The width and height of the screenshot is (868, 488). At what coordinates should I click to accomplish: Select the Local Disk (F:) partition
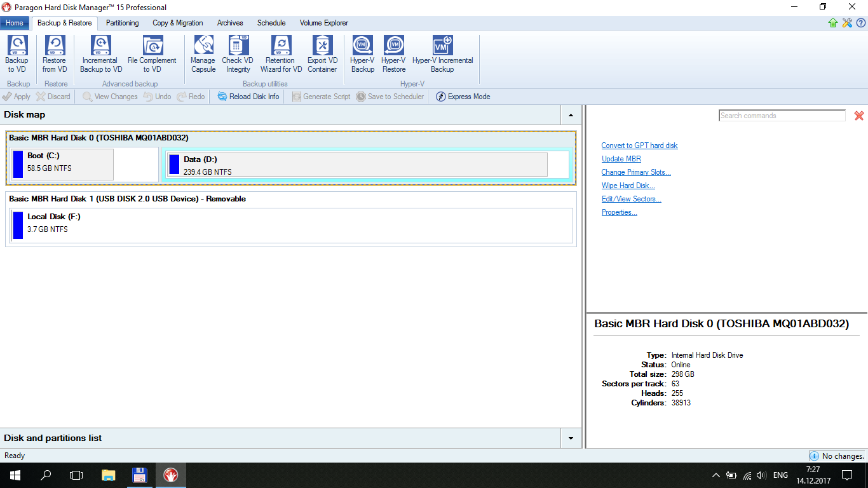pyautogui.click(x=292, y=225)
